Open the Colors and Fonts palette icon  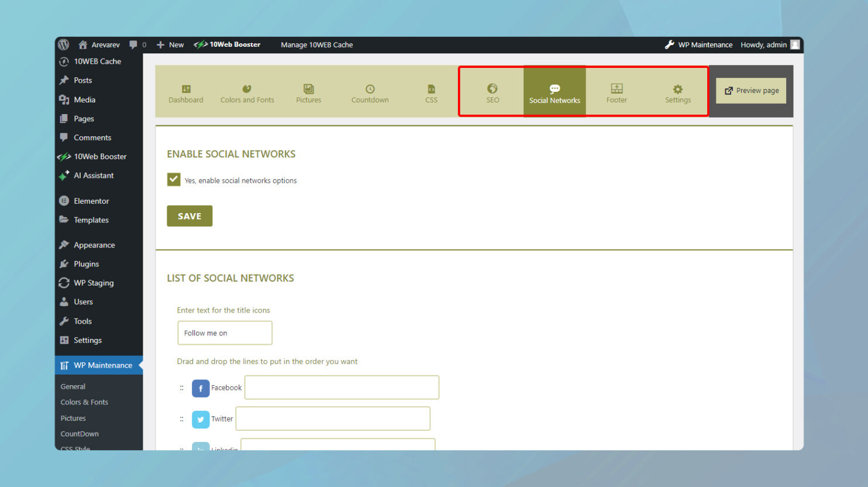coord(247,90)
